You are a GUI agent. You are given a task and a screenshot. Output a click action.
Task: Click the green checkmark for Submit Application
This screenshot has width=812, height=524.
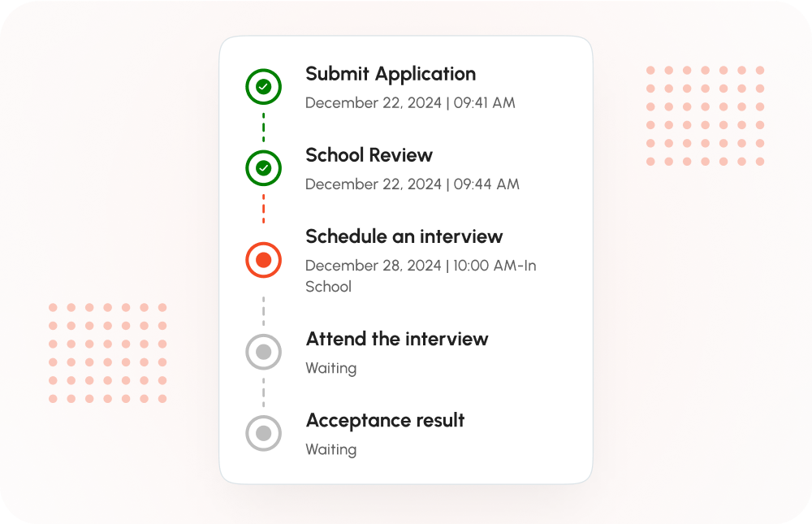coord(263,86)
